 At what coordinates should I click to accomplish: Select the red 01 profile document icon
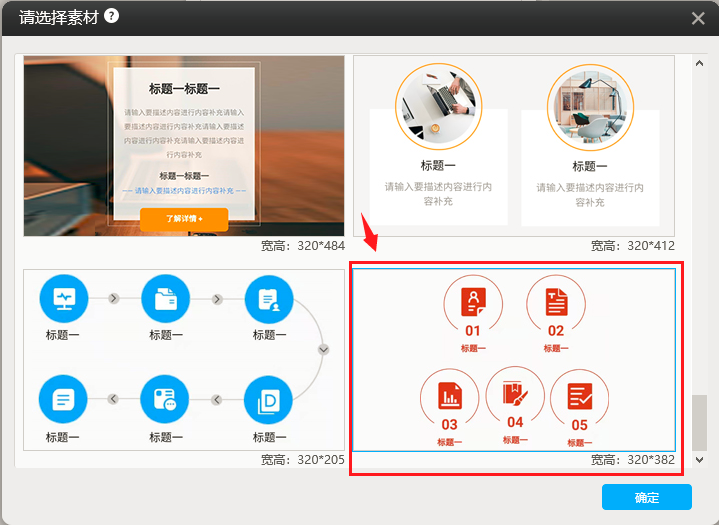click(473, 301)
